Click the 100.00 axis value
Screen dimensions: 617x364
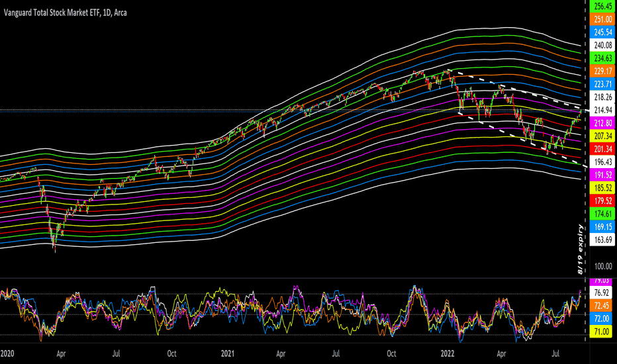point(603,267)
